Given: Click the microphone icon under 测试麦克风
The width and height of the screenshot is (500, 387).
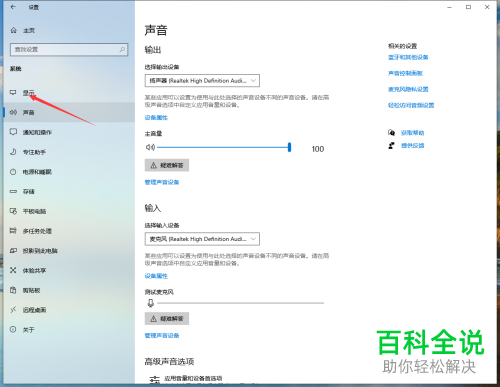Looking at the screenshot, I should pyautogui.click(x=150, y=303).
